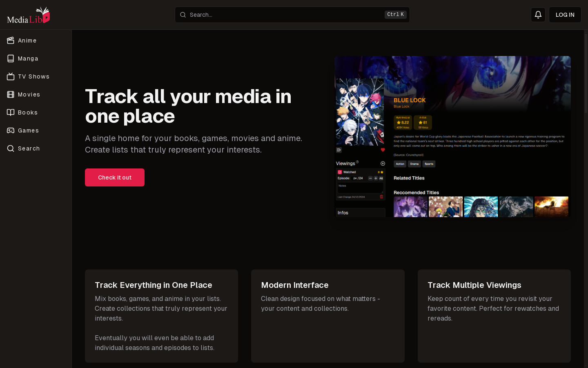Click the Track Multiple Viewings heading

[x=474, y=285]
